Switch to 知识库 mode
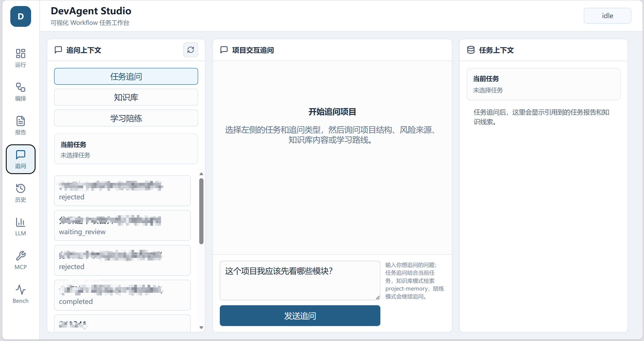The height and width of the screenshot is (341, 644). (x=126, y=97)
